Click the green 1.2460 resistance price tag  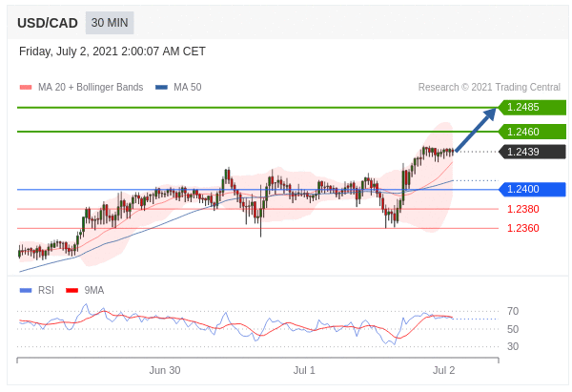pos(532,132)
